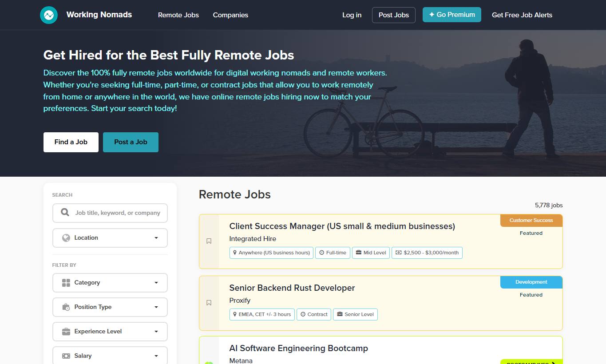Click the Senior Level tag

click(x=355, y=314)
